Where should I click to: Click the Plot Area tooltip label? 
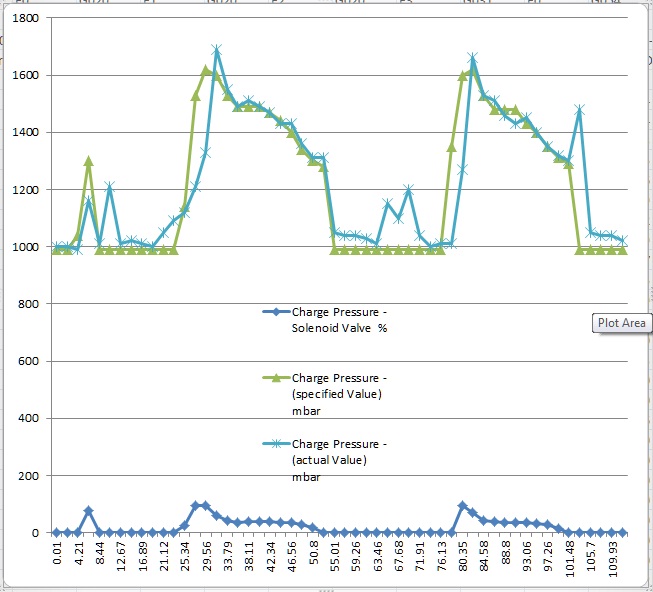(x=621, y=323)
